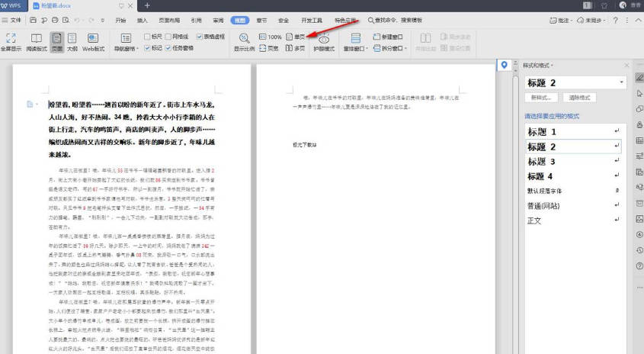Click the clear format (清除格式) button

point(579,98)
